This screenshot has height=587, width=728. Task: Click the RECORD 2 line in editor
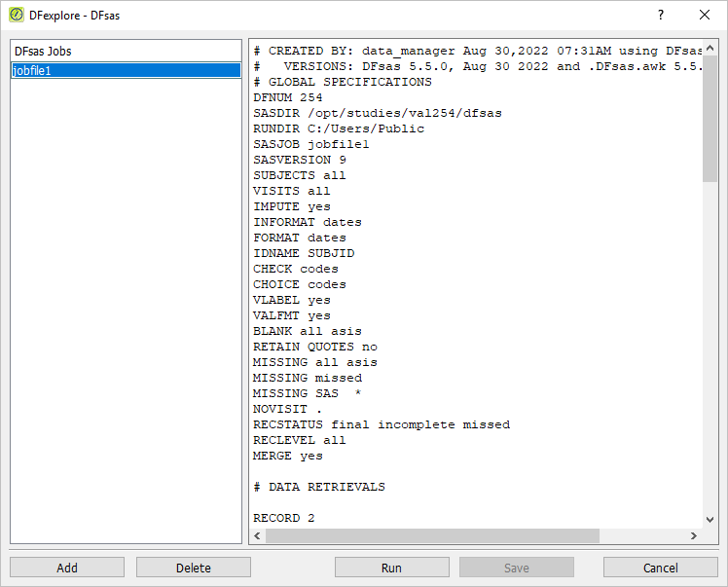pos(283,518)
